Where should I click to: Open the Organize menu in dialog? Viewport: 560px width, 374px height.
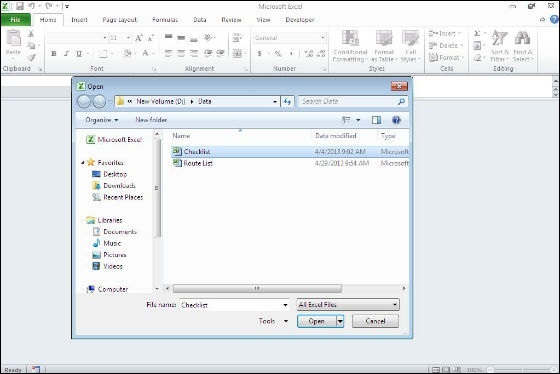tap(102, 120)
